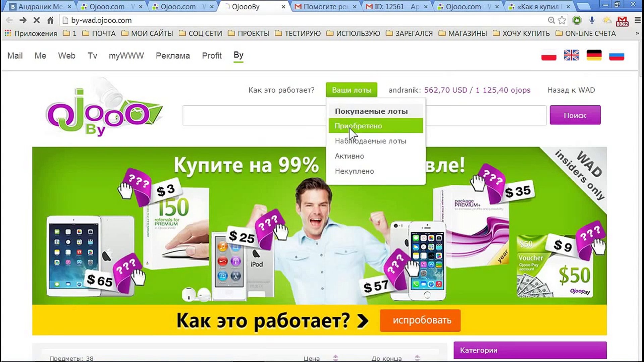Go to the browser home page icon
The image size is (644, 362).
pos(50,20)
